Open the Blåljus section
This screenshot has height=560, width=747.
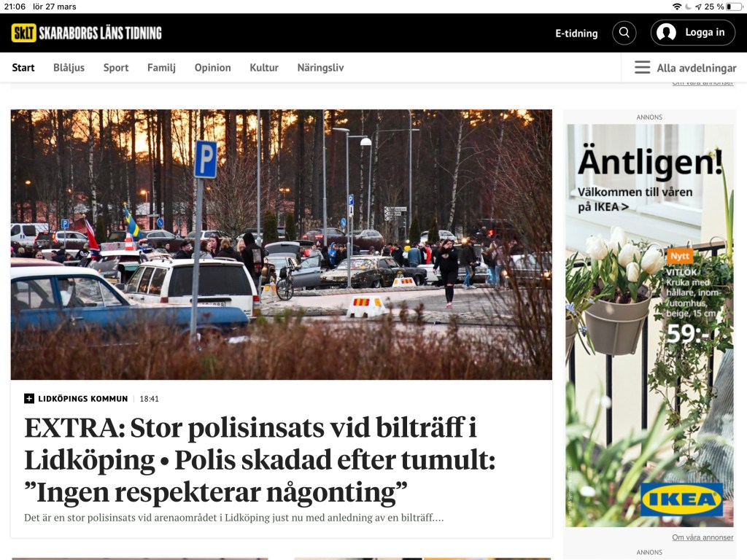click(69, 68)
